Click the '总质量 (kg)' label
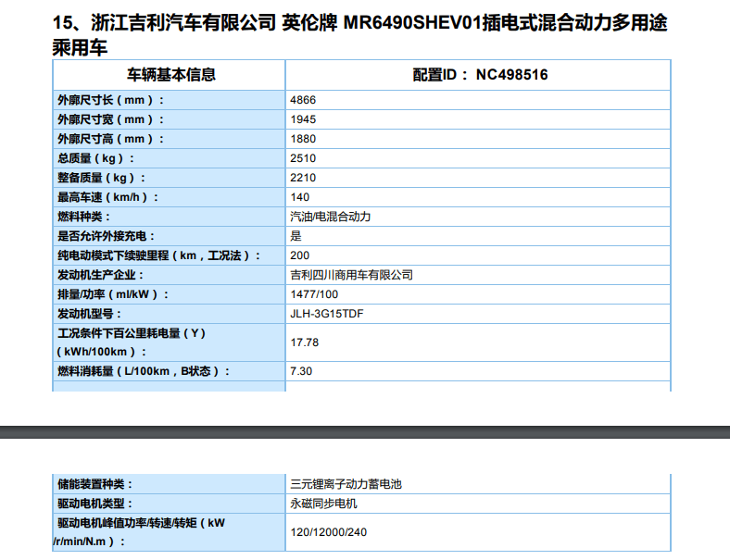The image size is (730, 560). tap(95, 158)
